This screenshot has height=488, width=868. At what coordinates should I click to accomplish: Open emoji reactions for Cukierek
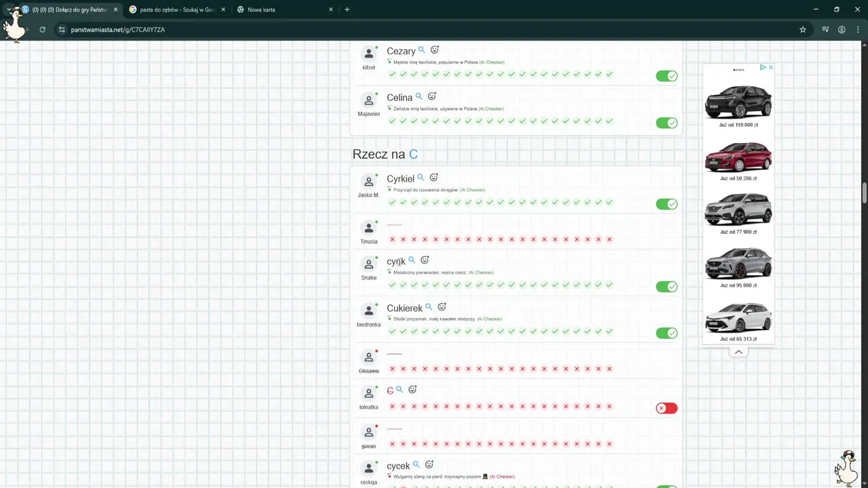click(442, 308)
